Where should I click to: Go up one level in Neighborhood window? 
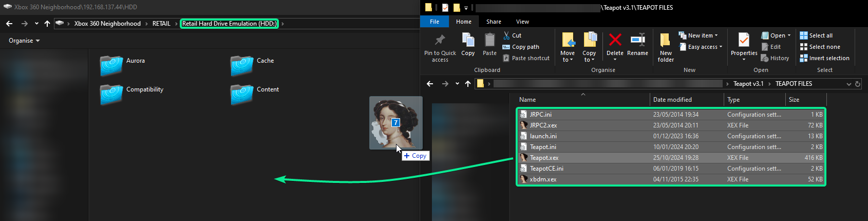pos(47,24)
